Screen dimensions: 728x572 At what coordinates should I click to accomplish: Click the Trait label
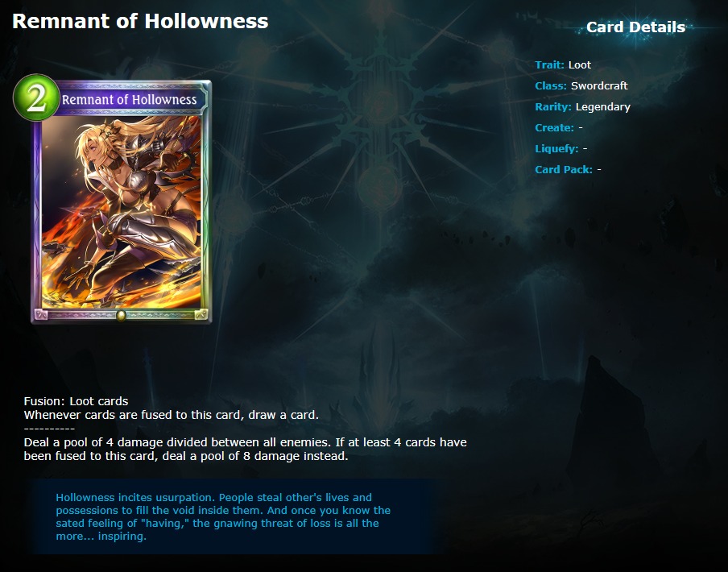click(549, 65)
